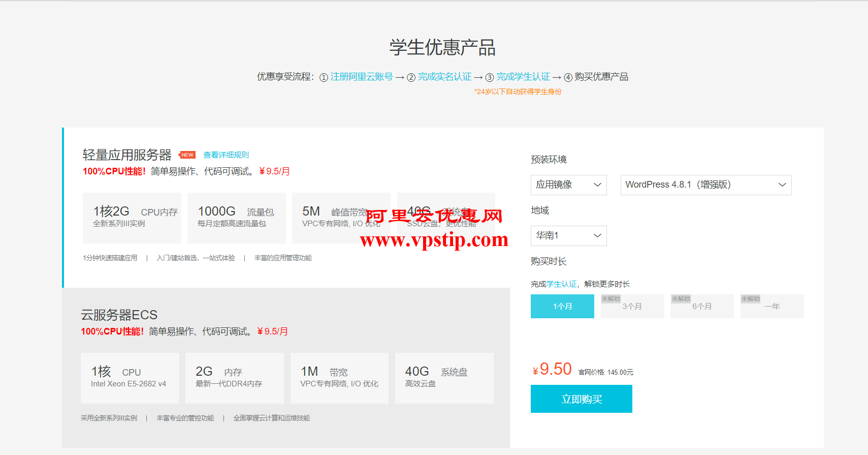Screen dimensions: 868x455
Task: Click 全面掌握云计算和运维技能 text
Action: (271, 418)
